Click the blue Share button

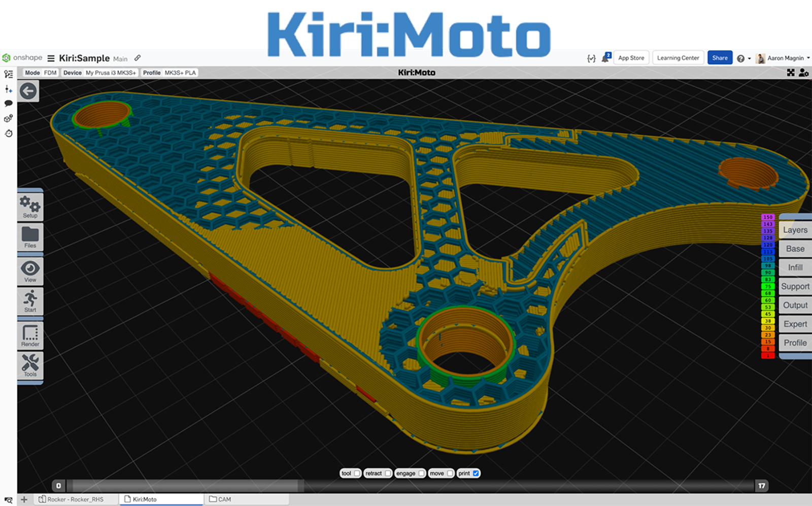[x=720, y=58]
